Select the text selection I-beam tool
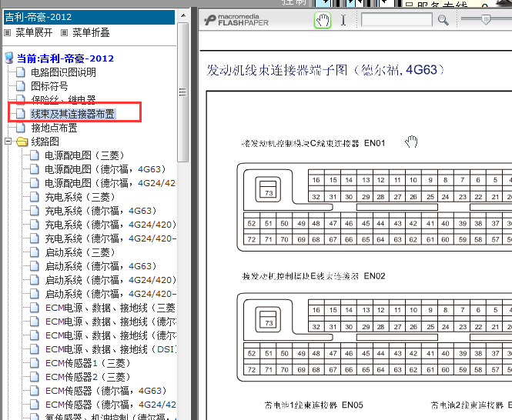The image size is (512, 420). point(343,20)
